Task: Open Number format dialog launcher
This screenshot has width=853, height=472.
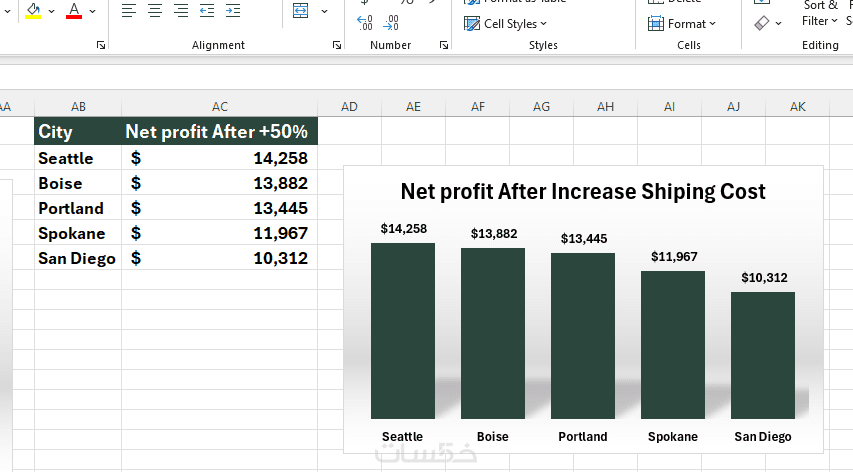Action: [x=441, y=46]
